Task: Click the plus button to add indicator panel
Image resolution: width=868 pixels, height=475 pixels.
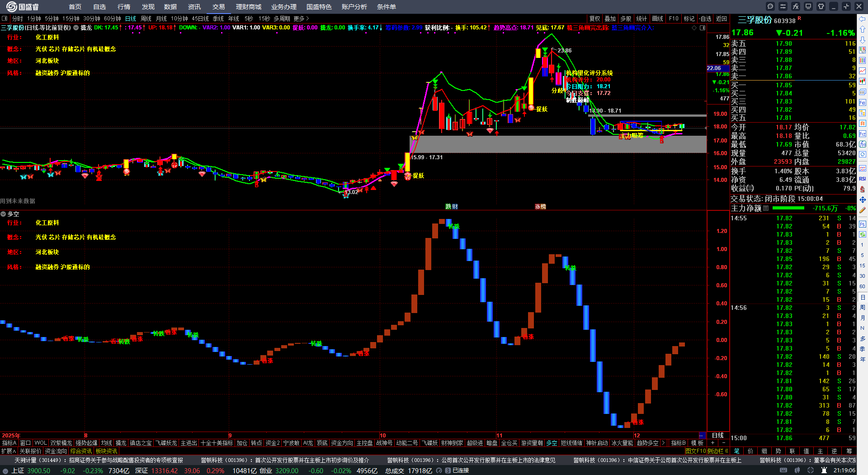Action: click(x=712, y=443)
